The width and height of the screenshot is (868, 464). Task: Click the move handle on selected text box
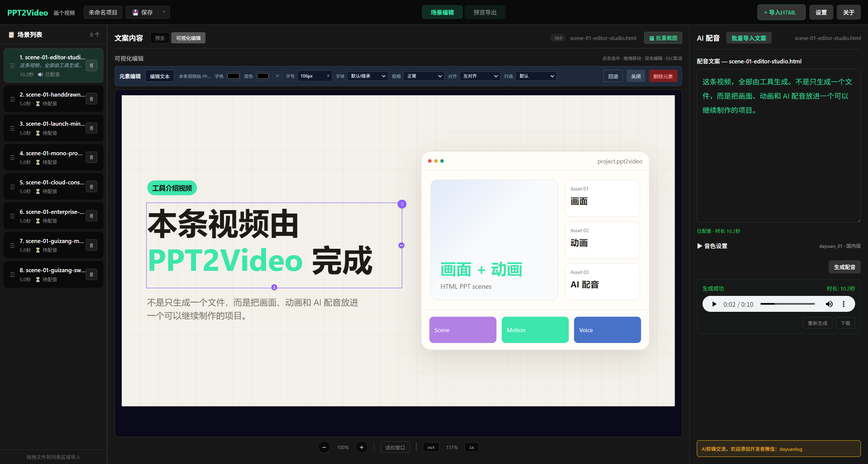click(402, 204)
